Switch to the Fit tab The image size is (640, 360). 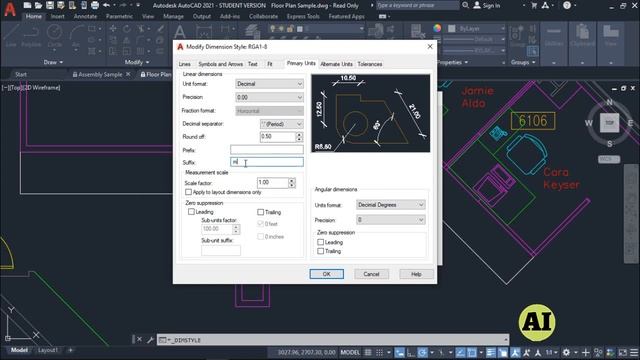click(270, 64)
